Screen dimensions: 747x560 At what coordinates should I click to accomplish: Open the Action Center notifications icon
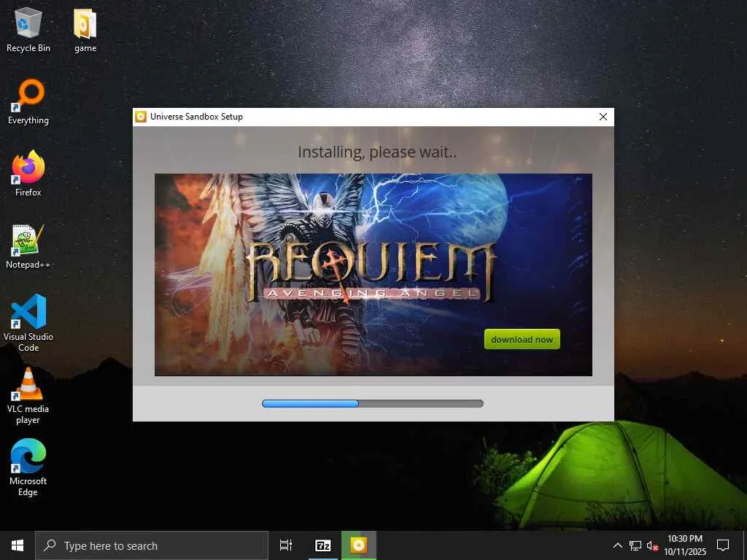(723, 545)
